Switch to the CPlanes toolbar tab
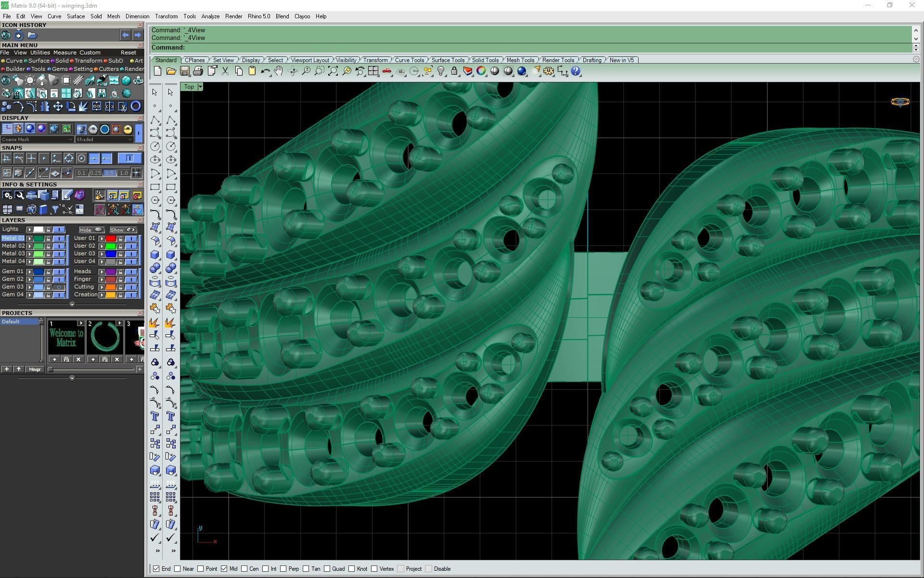The image size is (924, 578). point(195,60)
